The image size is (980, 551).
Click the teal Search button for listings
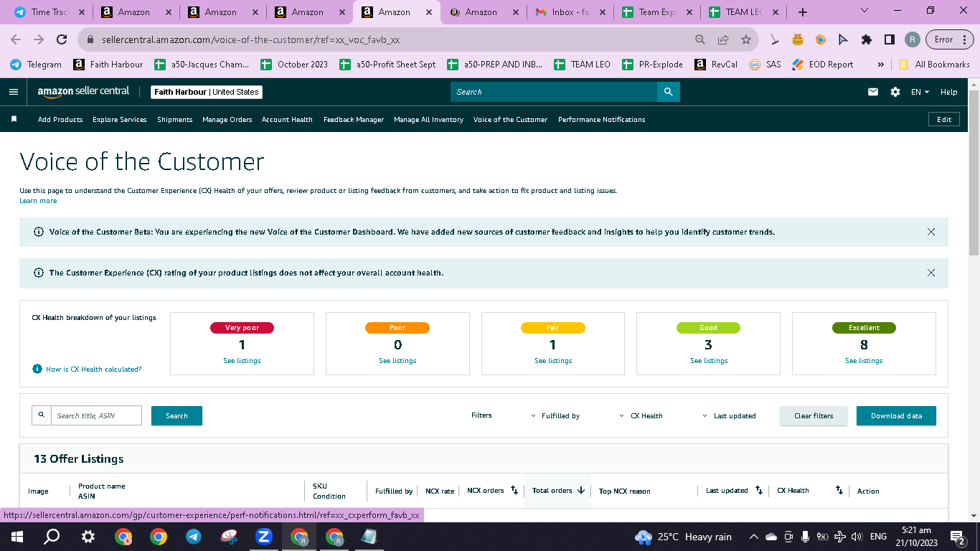click(176, 416)
